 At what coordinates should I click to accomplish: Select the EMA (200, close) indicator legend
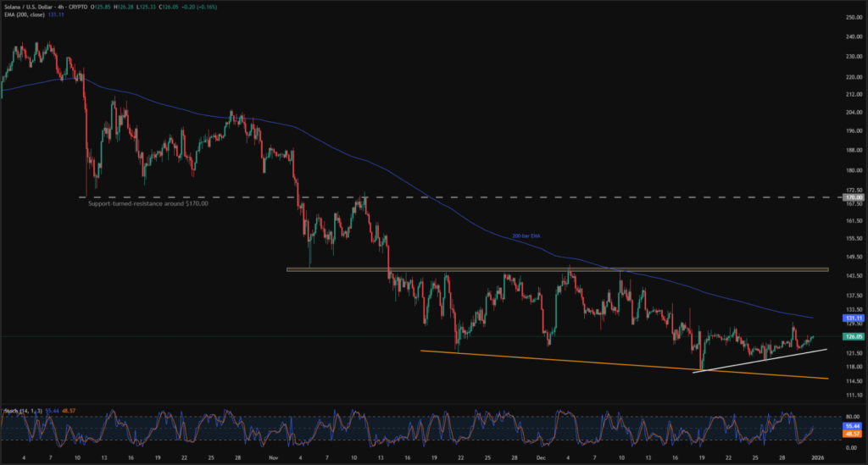click(24, 14)
